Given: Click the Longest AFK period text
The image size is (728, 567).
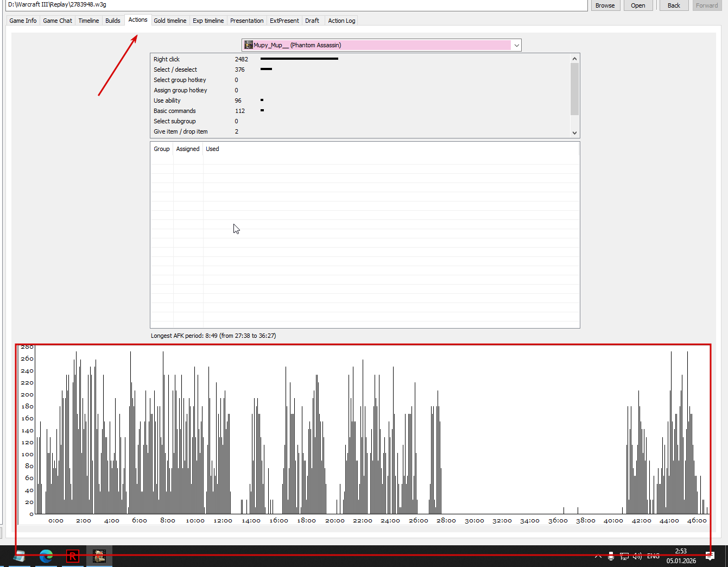Looking at the screenshot, I should coord(213,336).
